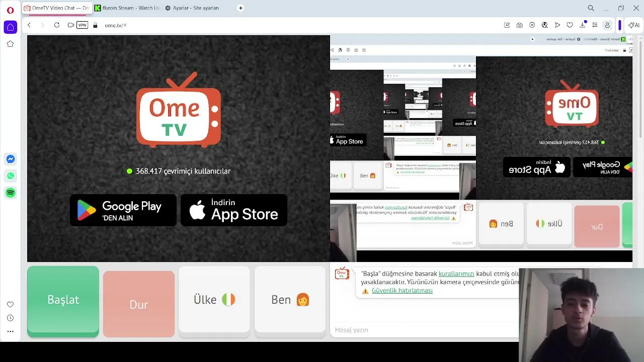Click the webcam overlay of the man
Image resolution: width=644 pixels, height=362 pixels.
pyautogui.click(x=581, y=315)
